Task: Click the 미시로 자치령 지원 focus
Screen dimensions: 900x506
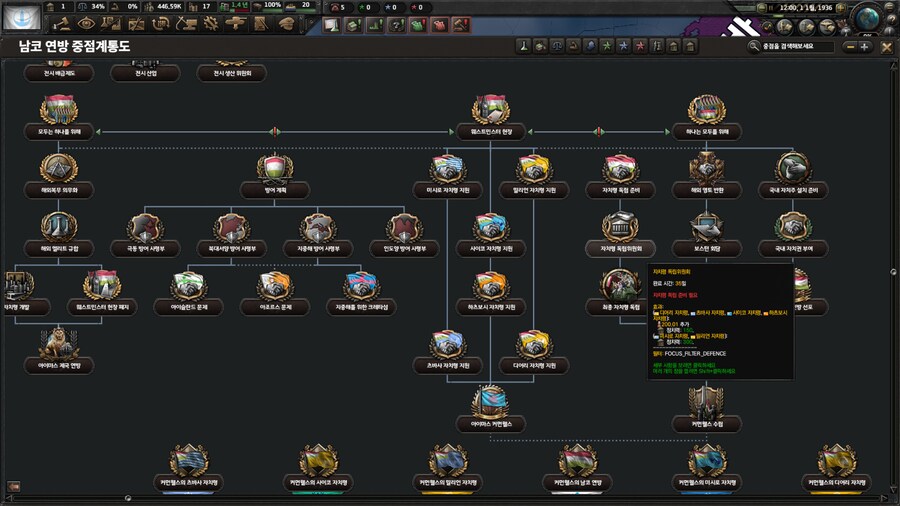Action: [448, 168]
